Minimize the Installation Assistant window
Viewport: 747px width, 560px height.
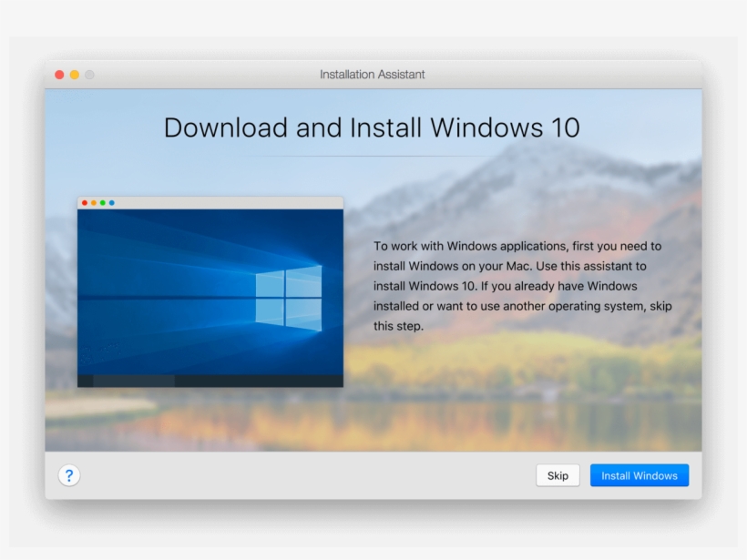pyautogui.click(x=75, y=75)
